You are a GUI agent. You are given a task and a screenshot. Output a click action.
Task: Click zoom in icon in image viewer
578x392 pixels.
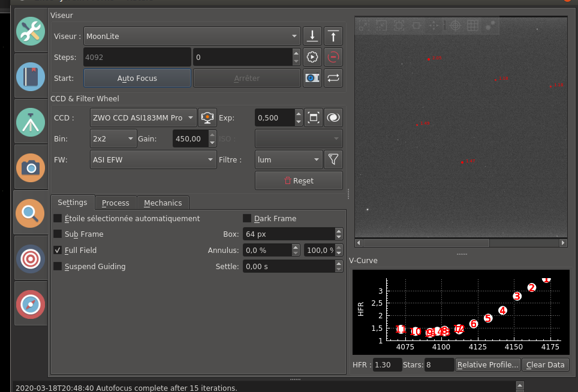364,25
